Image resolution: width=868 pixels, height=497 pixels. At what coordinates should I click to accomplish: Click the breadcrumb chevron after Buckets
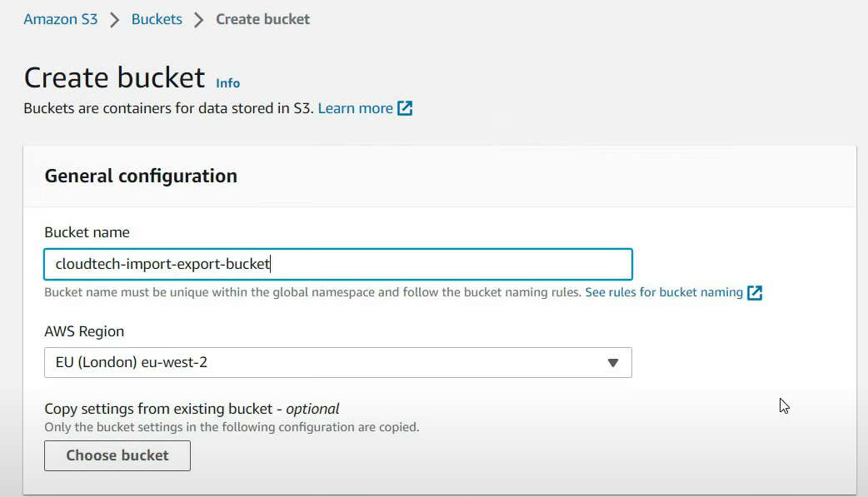click(x=199, y=20)
